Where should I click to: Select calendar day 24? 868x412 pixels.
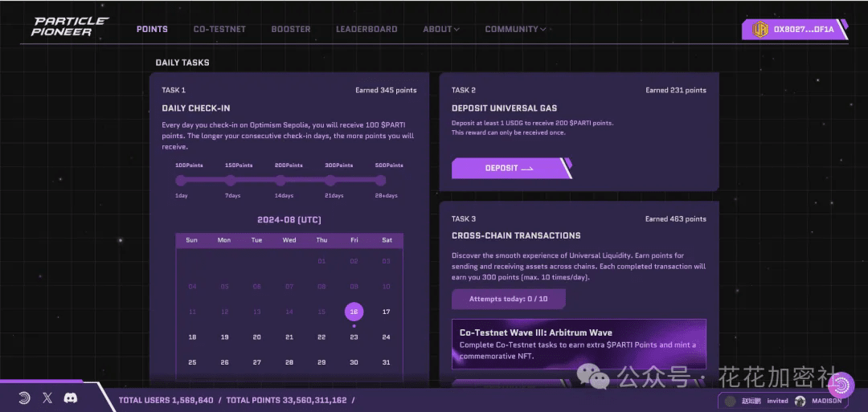click(387, 337)
